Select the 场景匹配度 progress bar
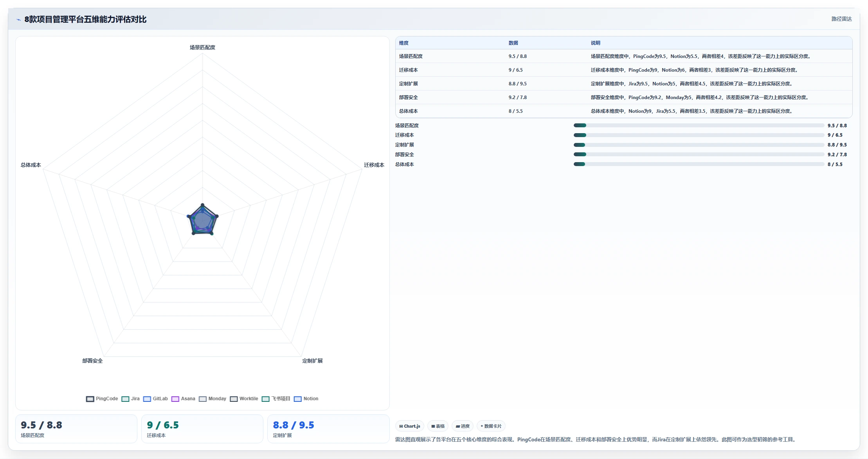This screenshot has height=459, width=868. point(699,125)
